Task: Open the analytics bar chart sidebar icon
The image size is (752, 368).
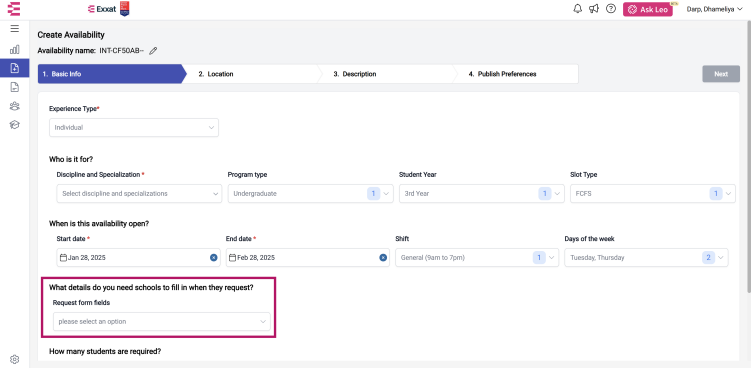Action: coord(14,49)
